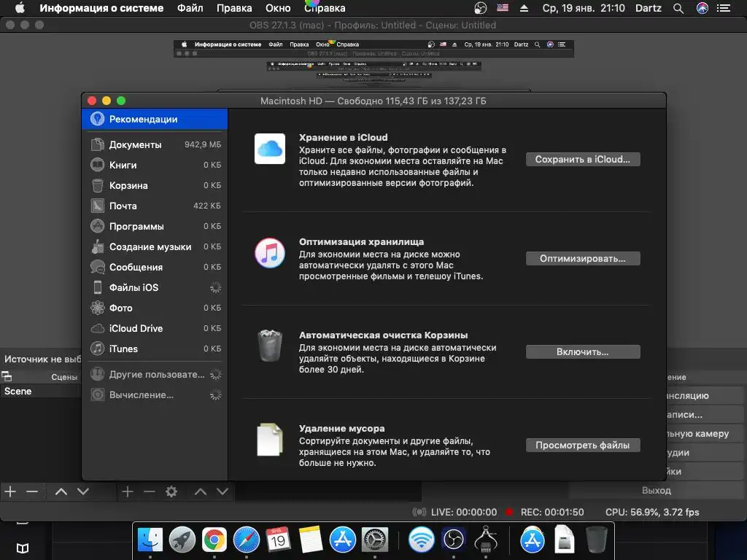Image resolution: width=747 pixels, height=560 pixels.
Task: Open System Preferences gear in Dock
Action: point(375,540)
